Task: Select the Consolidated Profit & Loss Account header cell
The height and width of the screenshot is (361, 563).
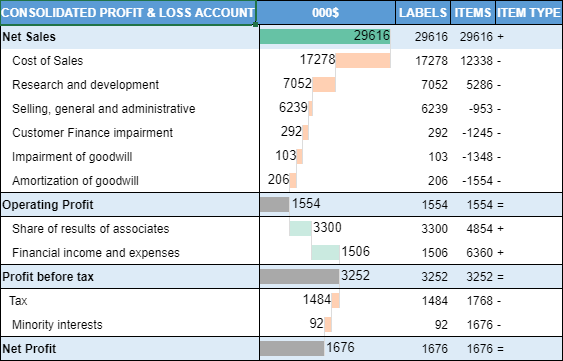Action: [x=128, y=13]
